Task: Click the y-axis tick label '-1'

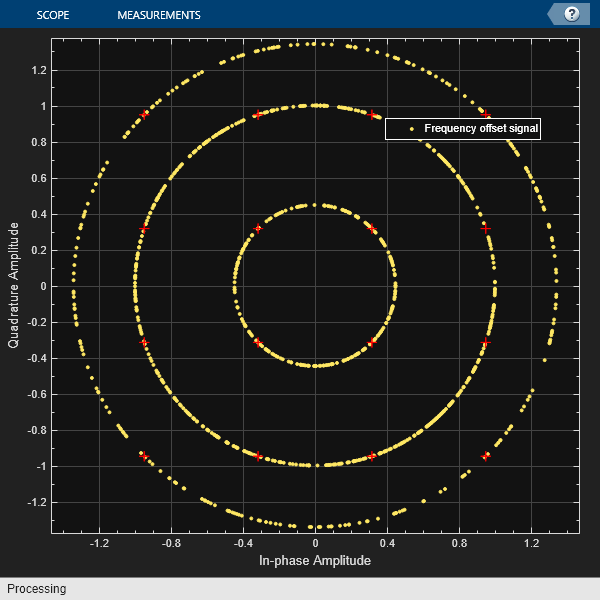Action: [38, 466]
